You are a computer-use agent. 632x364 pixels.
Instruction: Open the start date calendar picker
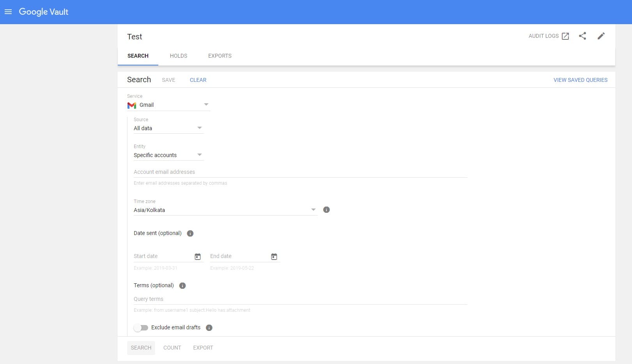click(198, 256)
